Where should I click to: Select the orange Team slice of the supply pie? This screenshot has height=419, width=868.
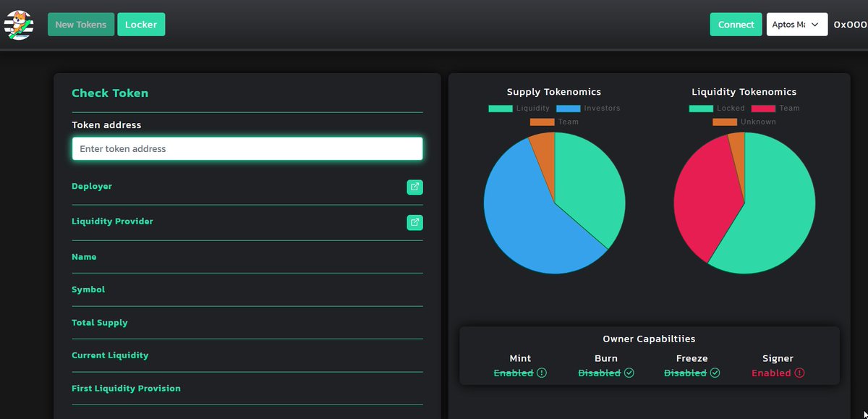coord(544,159)
